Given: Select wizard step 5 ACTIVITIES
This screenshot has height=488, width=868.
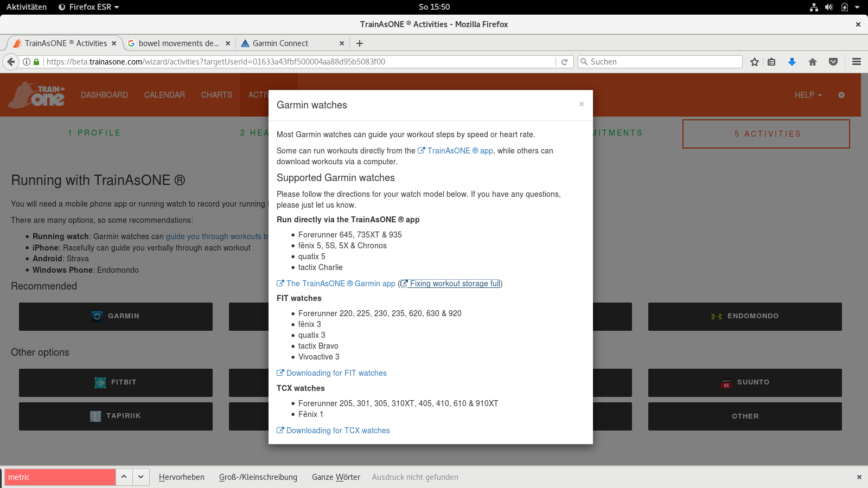Looking at the screenshot, I should [767, 134].
